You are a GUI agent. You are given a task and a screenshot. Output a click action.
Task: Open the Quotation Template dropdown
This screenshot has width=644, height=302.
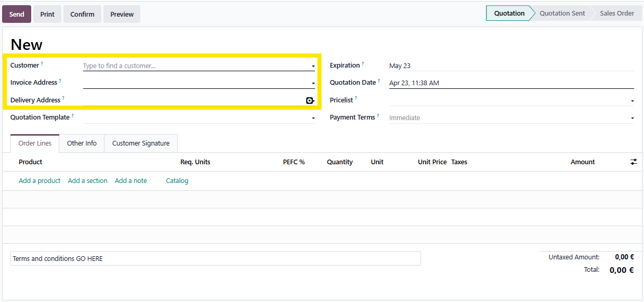[313, 118]
